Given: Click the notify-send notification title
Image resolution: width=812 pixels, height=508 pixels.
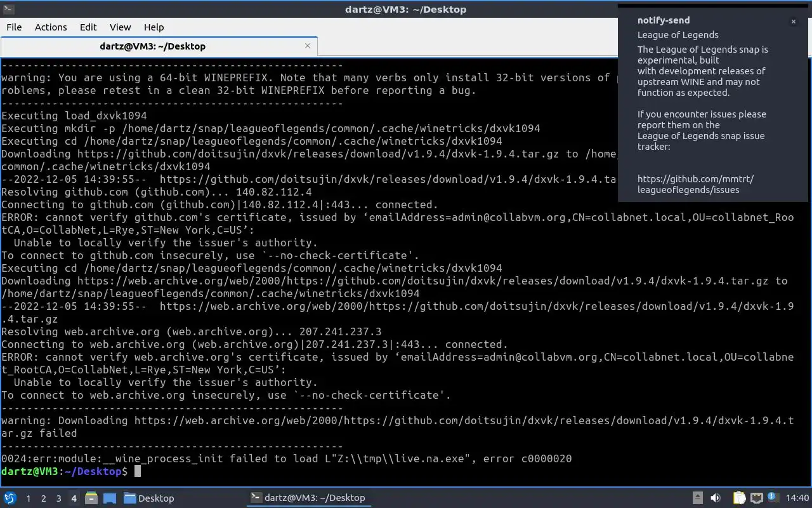Looking at the screenshot, I should (664, 20).
